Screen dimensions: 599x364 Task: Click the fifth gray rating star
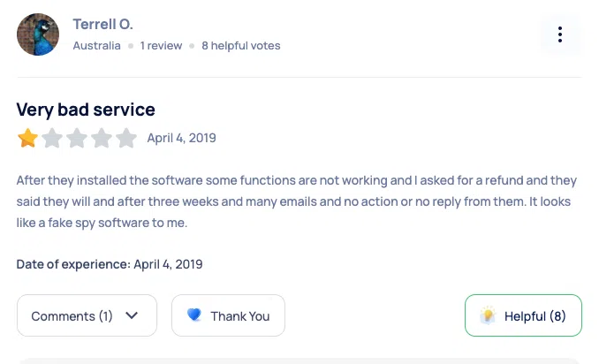click(x=126, y=138)
